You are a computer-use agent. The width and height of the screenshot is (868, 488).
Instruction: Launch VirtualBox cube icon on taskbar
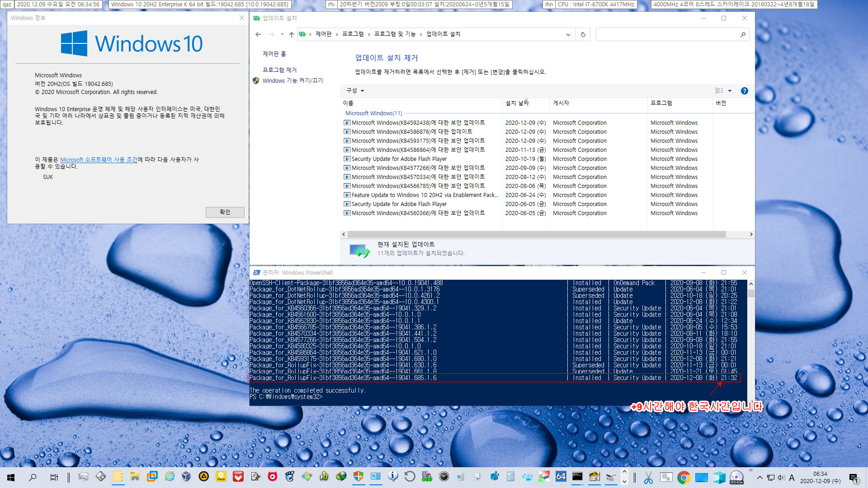[x=186, y=477]
